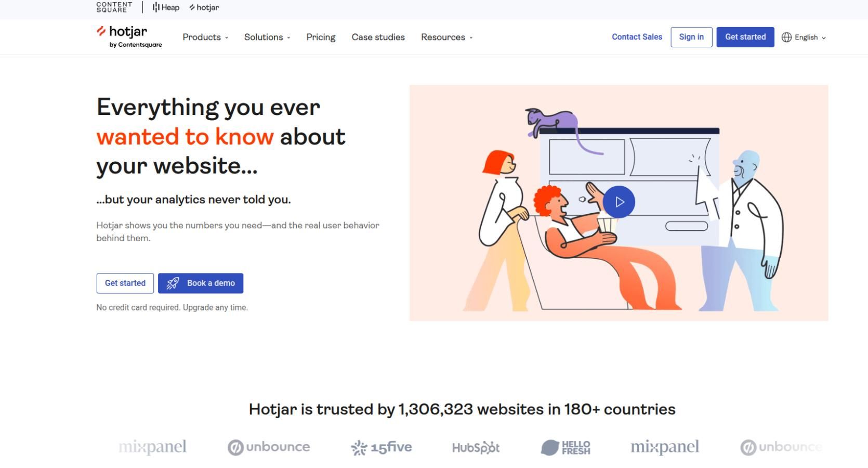Click the Contentsquare logo in top strip
This screenshot has height=468, width=868.
[x=114, y=7]
